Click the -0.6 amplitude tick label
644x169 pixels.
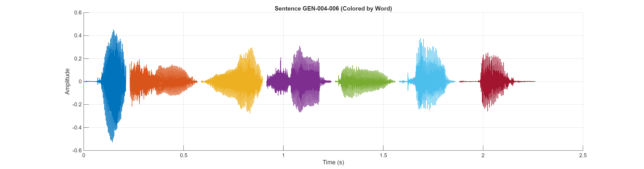point(77,150)
